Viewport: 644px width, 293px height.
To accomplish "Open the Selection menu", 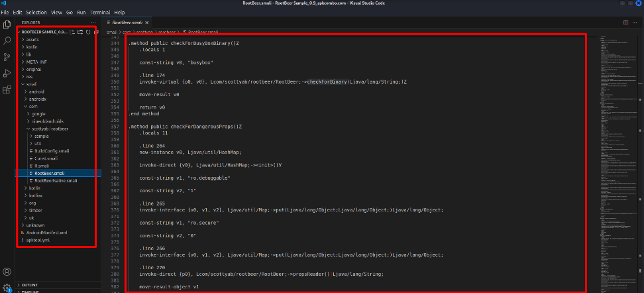I will tap(36, 12).
